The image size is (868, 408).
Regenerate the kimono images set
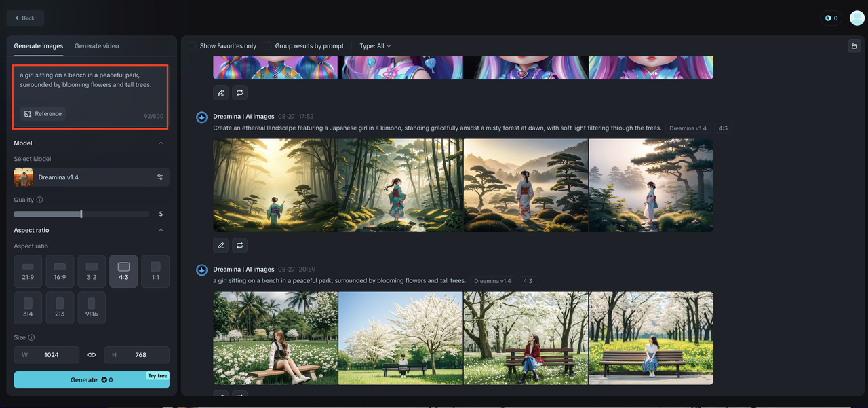[x=239, y=245]
